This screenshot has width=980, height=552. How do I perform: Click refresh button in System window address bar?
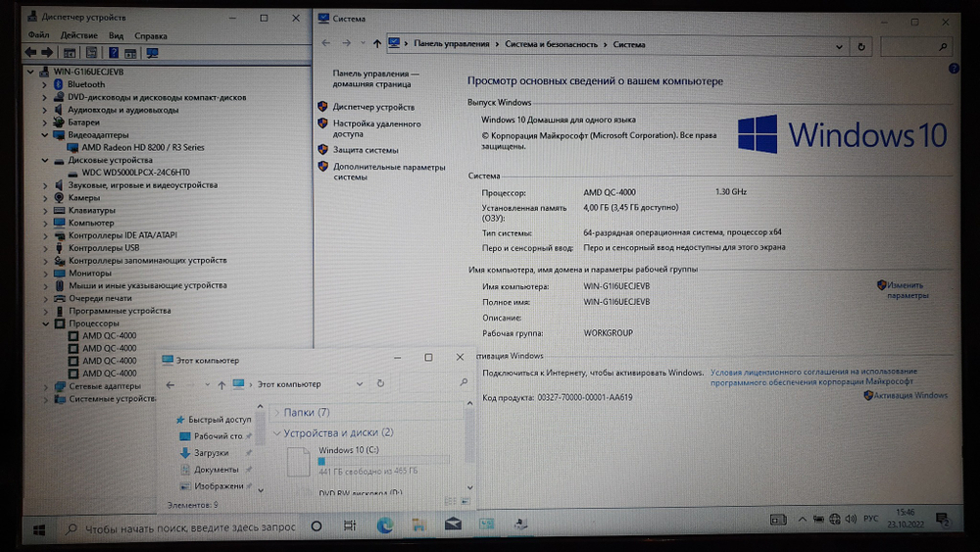(861, 46)
